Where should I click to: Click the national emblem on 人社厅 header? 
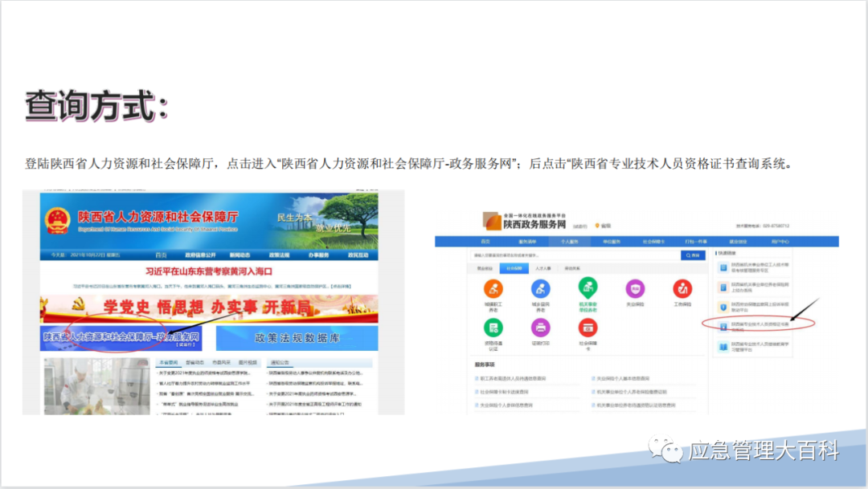tap(58, 221)
